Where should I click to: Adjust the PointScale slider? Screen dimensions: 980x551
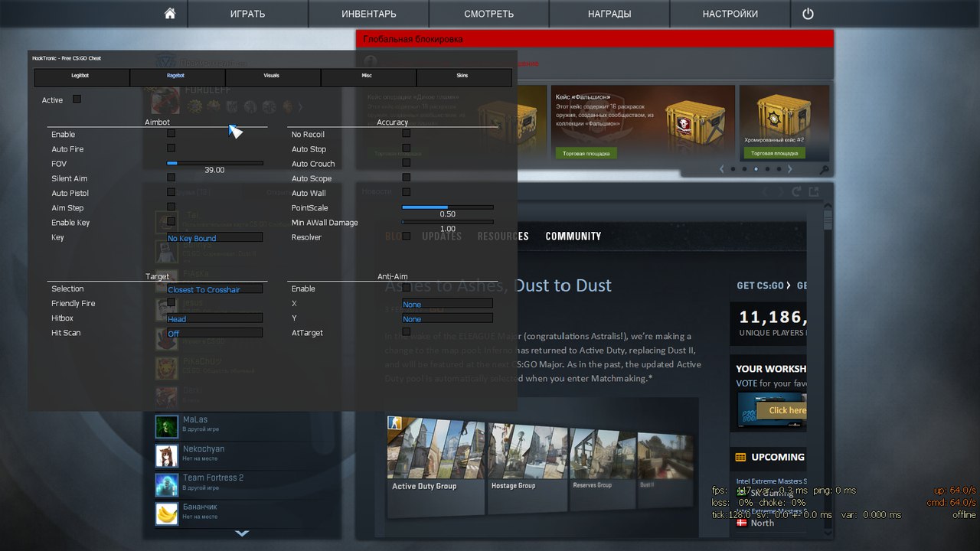447,207
